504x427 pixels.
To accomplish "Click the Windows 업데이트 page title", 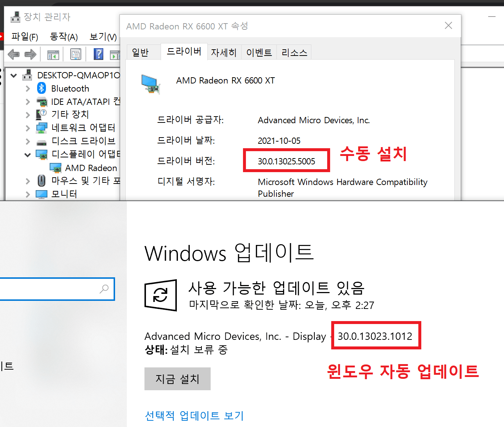I will [229, 253].
